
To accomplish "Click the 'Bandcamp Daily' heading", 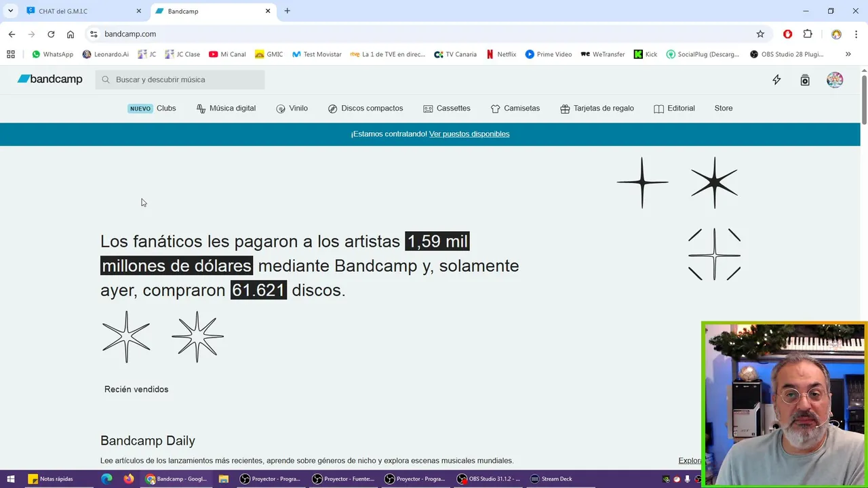I will coord(148,441).
